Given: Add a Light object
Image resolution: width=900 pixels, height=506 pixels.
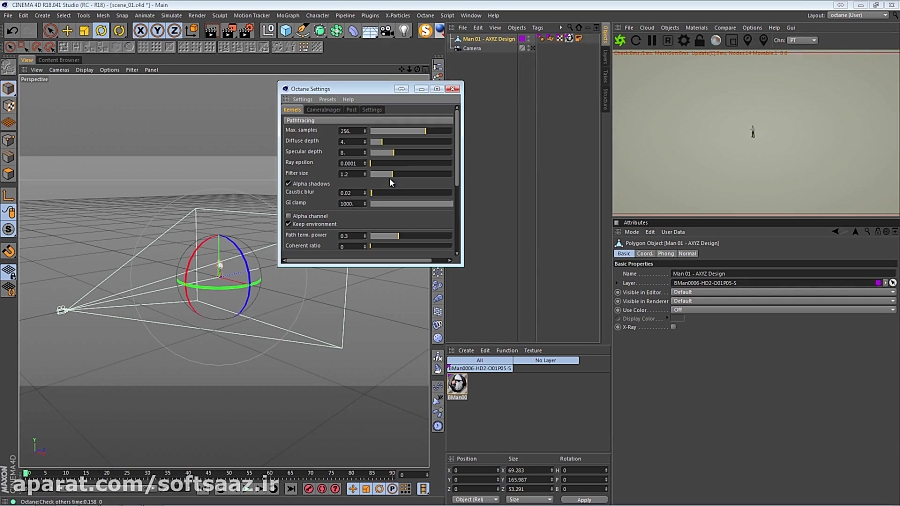Looking at the screenshot, I should [x=405, y=30].
